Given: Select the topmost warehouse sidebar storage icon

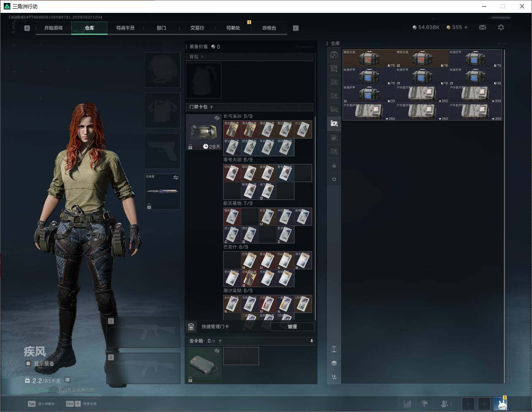Looking at the screenshot, I should pos(334,55).
